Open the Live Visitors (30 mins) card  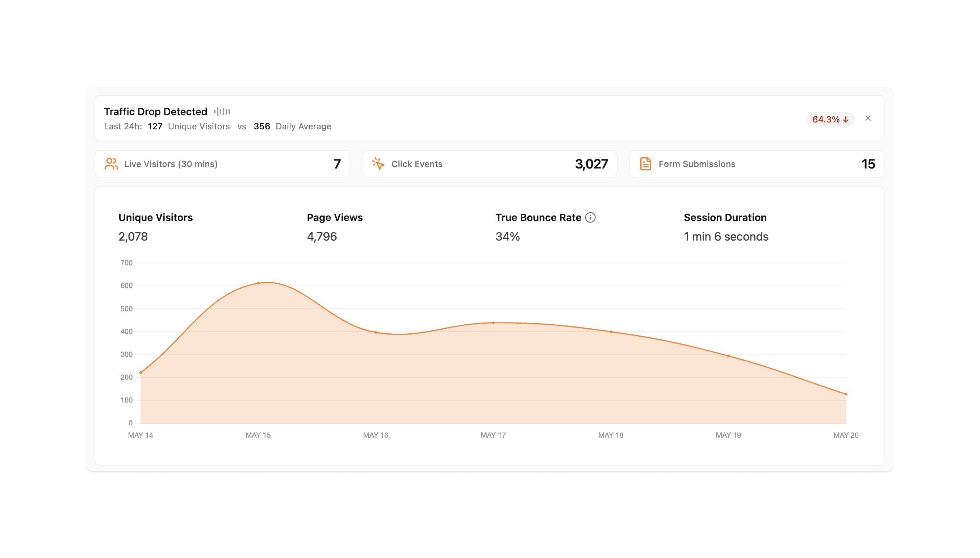[222, 164]
